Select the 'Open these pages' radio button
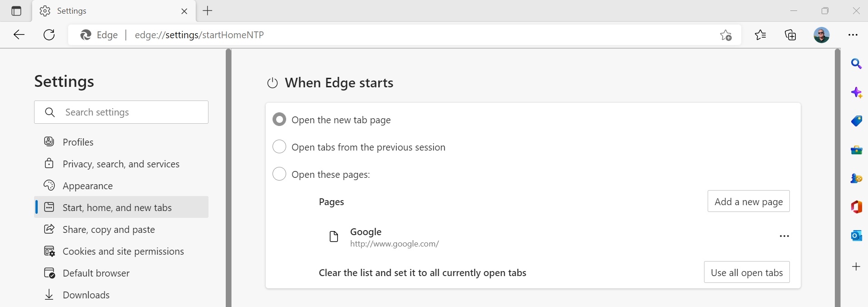This screenshot has width=868, height=307. [279, 174]
